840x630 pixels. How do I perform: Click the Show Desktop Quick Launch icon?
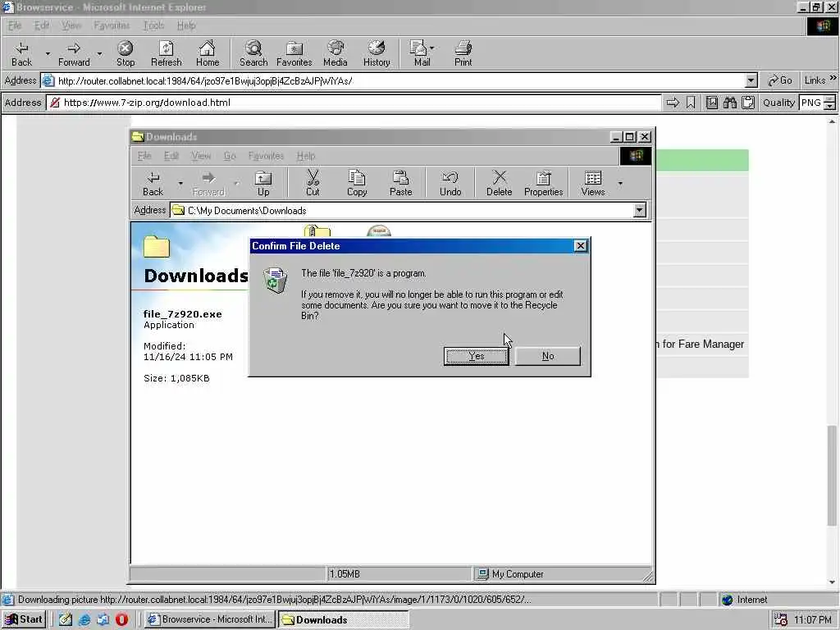pos(66,619)
